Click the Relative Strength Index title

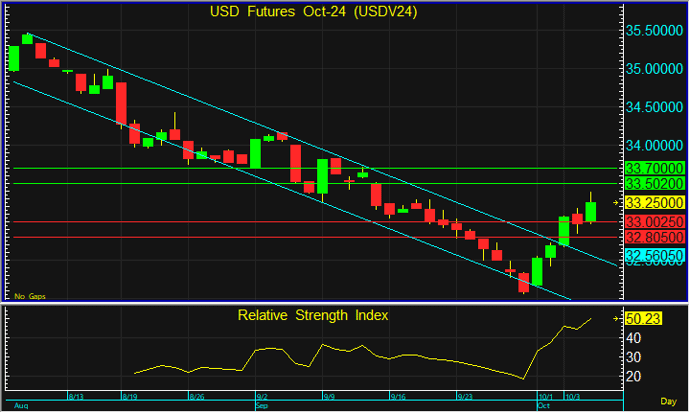(313, 315)
